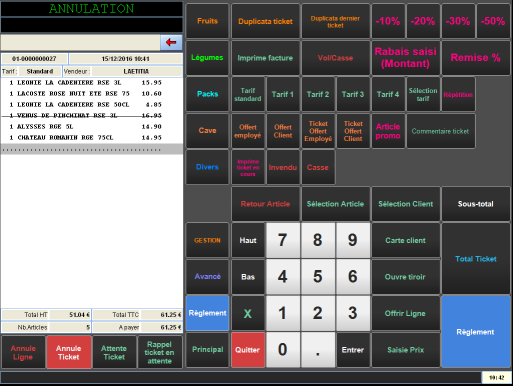Viewport: 513px width, 386px height.
Task: Click Ouvre tiroir button
Action: (x=406, y=276)
